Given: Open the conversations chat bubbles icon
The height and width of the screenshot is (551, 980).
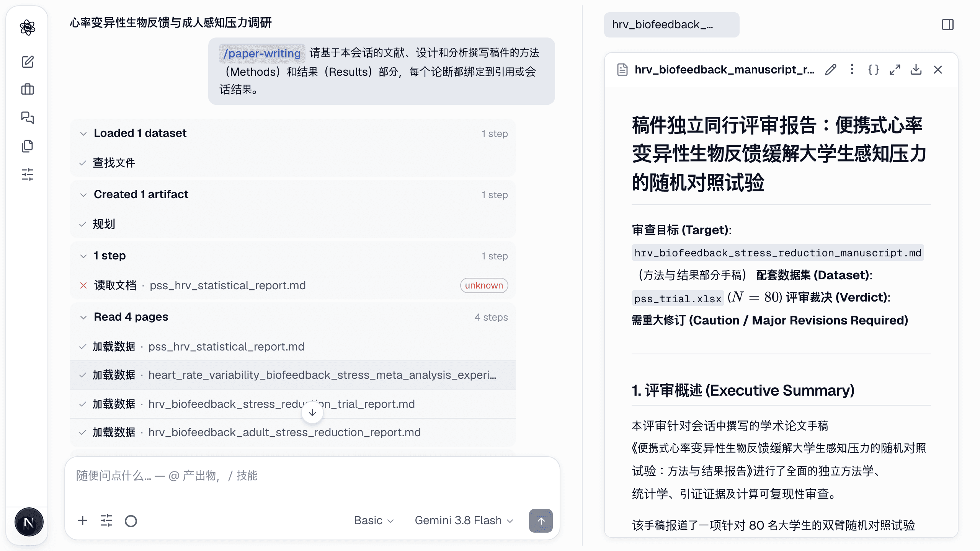Looking at the screenshot, I should 28,117.
